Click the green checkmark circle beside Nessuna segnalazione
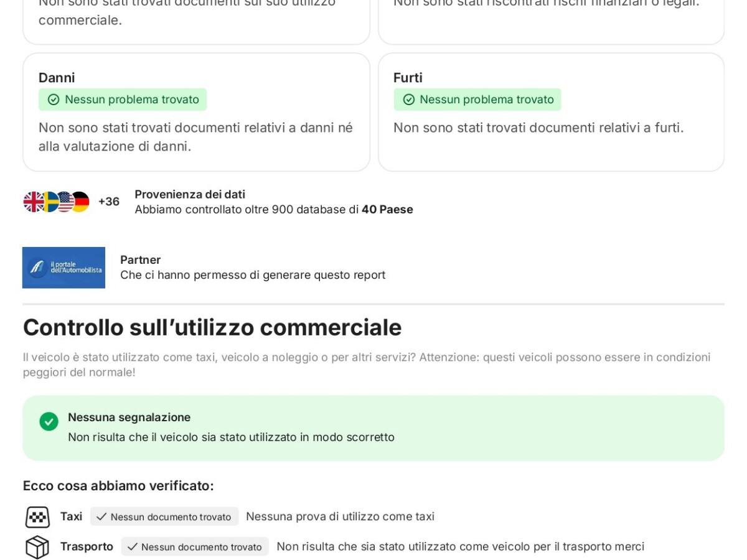The height and width of the screenshot is (560, 747). [49, 421]
